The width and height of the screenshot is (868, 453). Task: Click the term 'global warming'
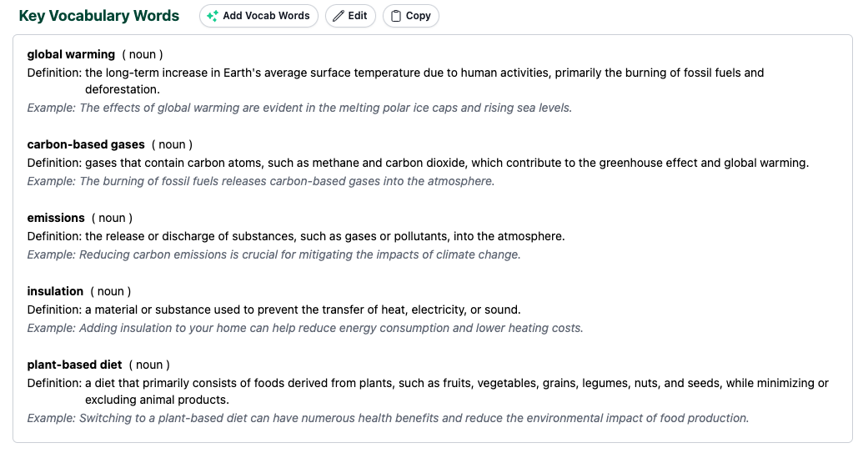pyautogui.click(x=71, y=54)
